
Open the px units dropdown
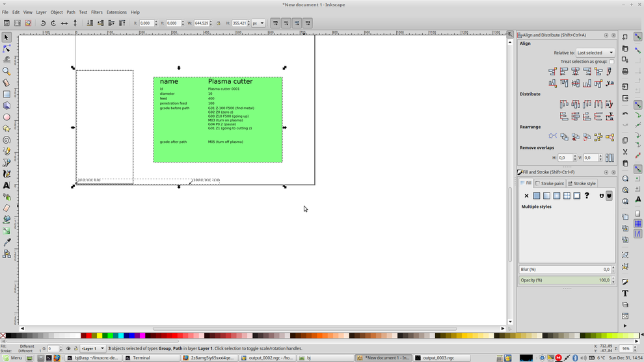click(x=258, y=23)
